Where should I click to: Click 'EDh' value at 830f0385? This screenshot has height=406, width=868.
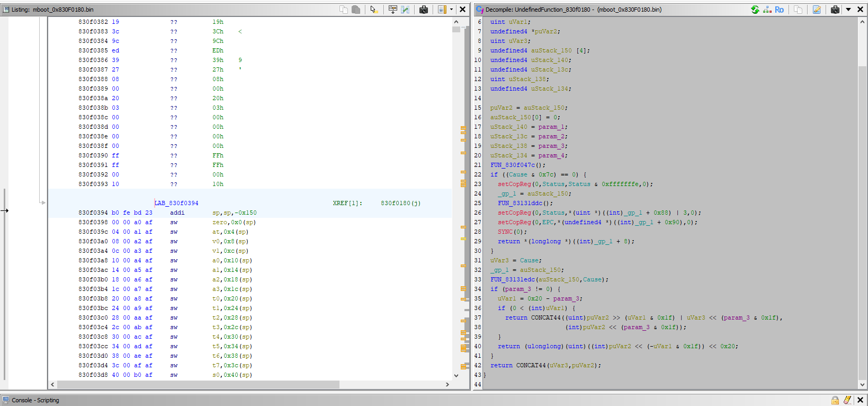pos(218,50)
